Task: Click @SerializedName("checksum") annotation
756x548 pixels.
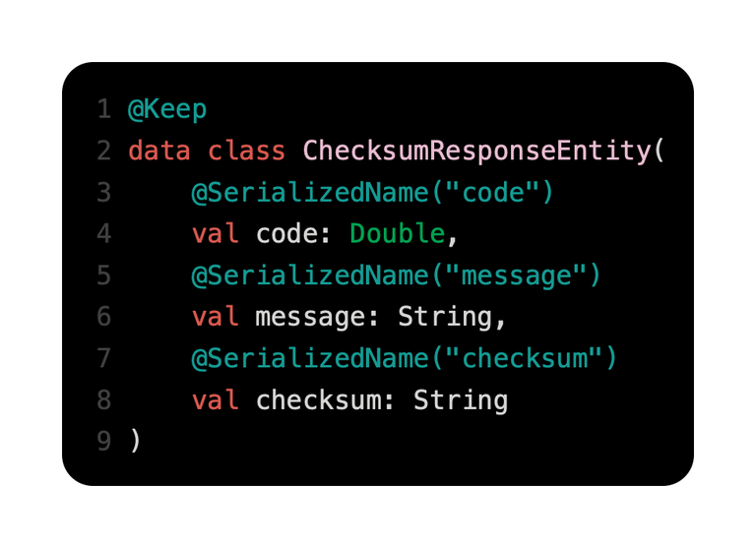Action: click(404, 359)
